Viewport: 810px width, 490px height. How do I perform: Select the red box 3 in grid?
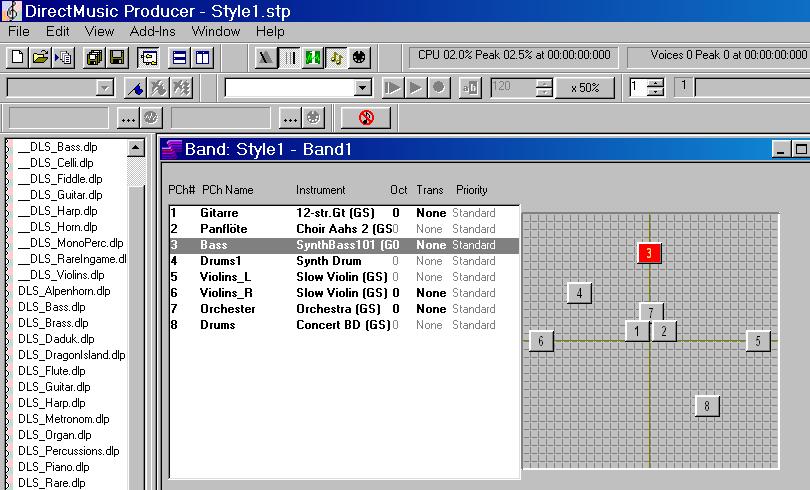click(649, 253)
